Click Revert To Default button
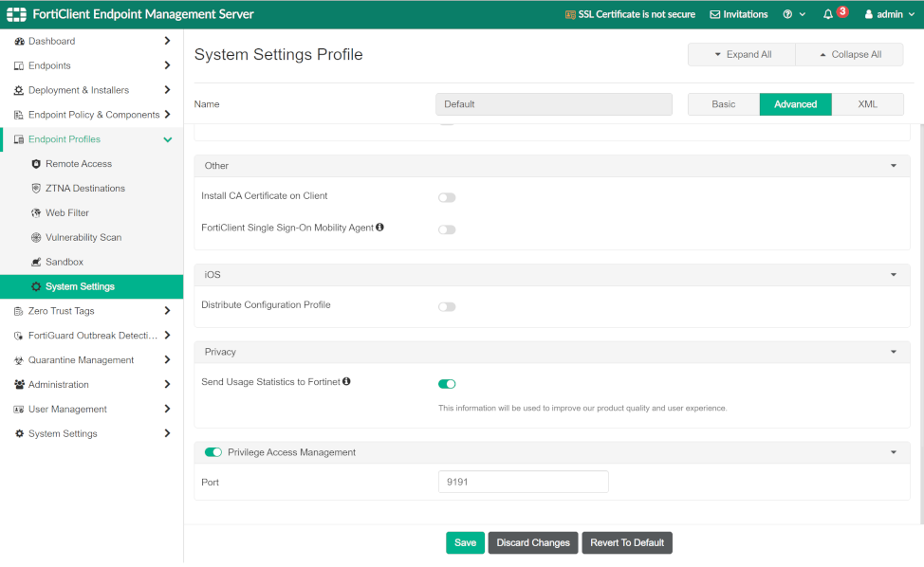Viewport: 924px width, 567px height. [627, 542]
